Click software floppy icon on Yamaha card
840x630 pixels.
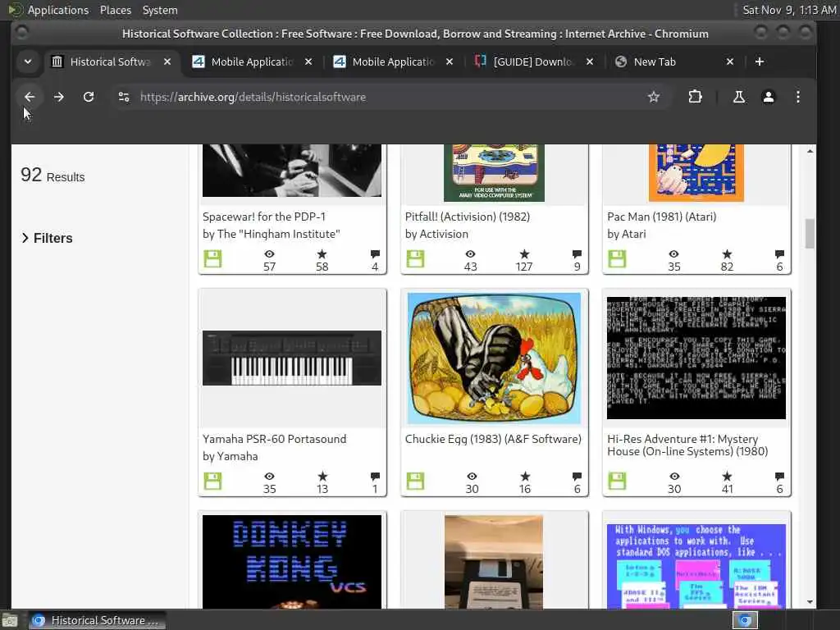212,481
